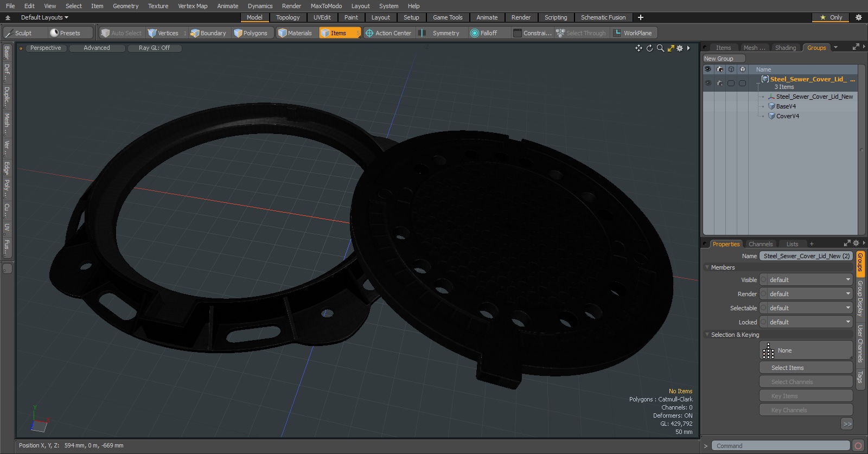The width and height of the screenshot is (868, 454).
Task: Switch to Boundary selection mode
Action: click(x=208, y=33)
